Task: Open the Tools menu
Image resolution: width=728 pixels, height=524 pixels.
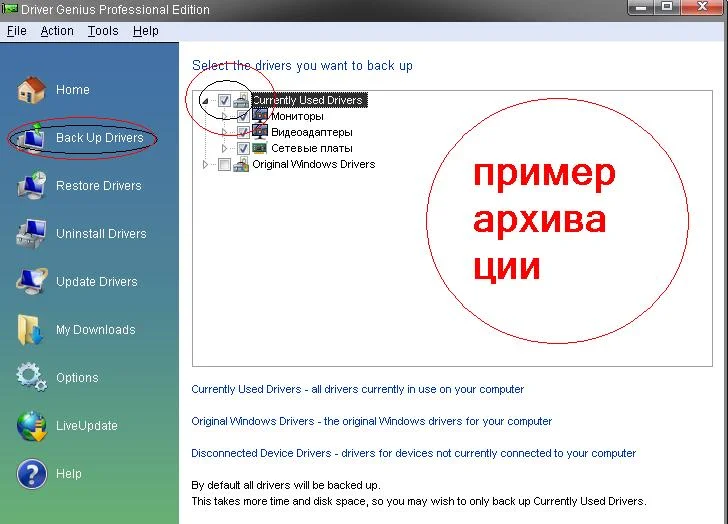Action: pyautogui.click(x=103, y=31)
